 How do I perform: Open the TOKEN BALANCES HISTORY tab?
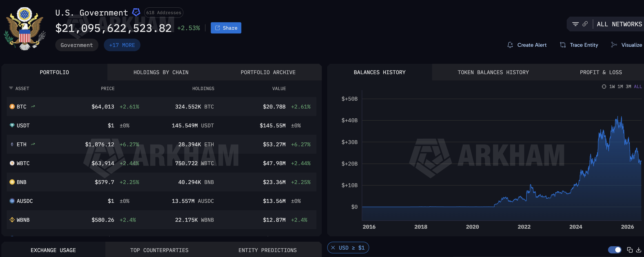coord(493,72)
